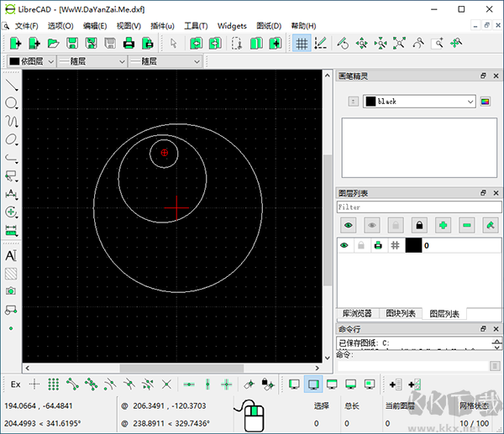Toggle Snap on Endpoints button
504x434 pixels.
(72, 384)
